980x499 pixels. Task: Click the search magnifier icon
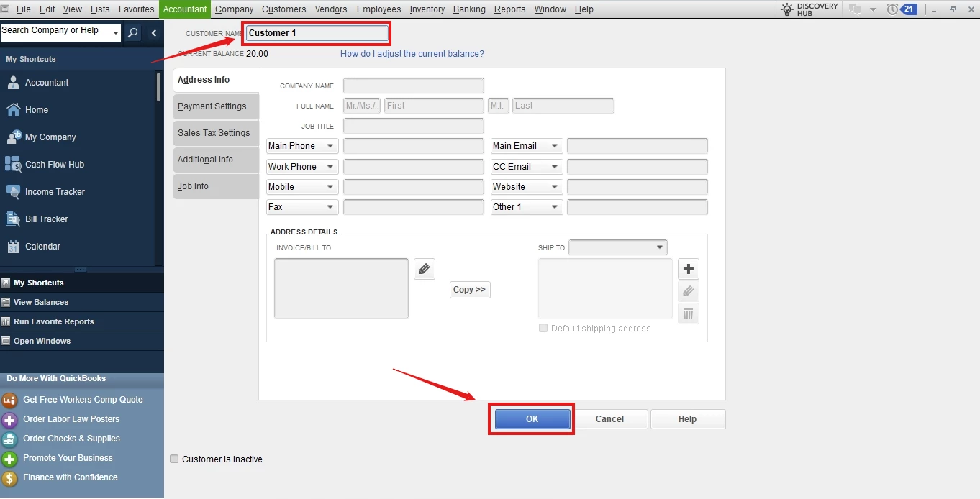(x=133, y=33)
